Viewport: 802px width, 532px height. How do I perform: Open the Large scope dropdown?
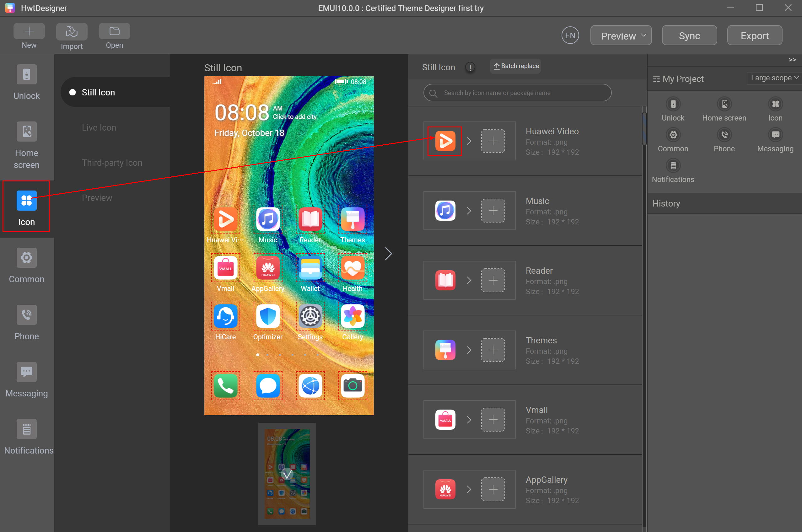774,78
